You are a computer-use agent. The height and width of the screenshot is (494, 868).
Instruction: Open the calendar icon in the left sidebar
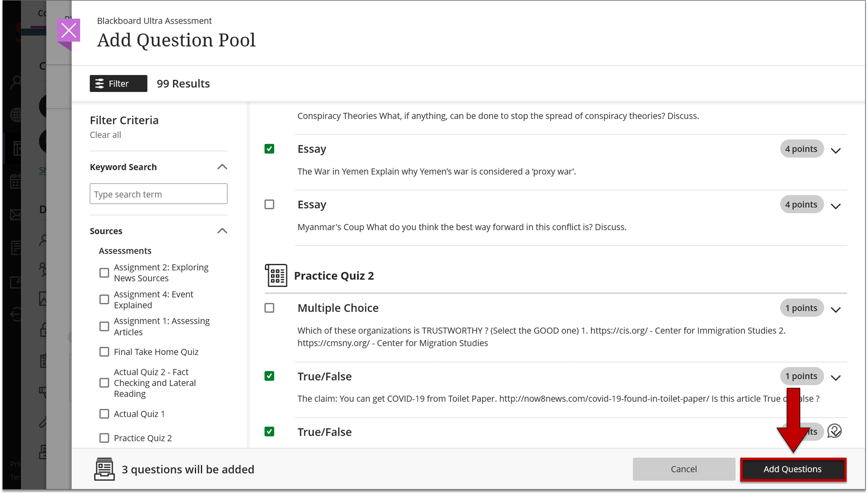point(15,181)
